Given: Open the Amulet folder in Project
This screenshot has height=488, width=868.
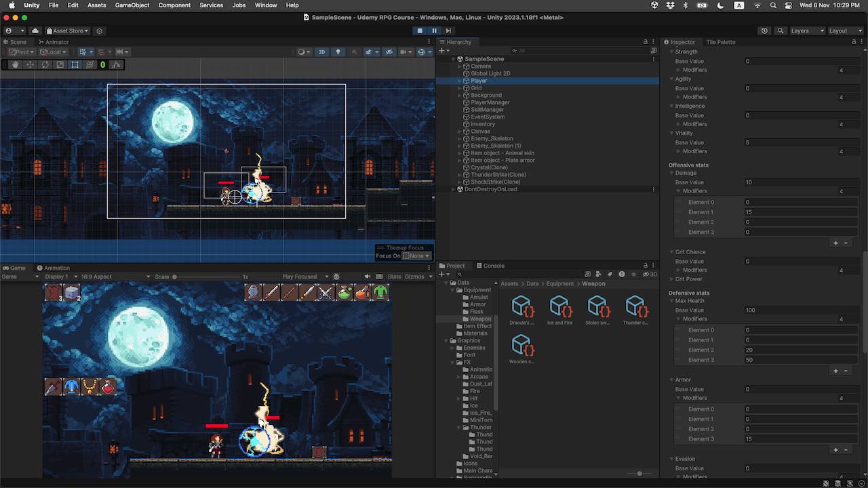Looking at the screenshot, I should (479, 298).
